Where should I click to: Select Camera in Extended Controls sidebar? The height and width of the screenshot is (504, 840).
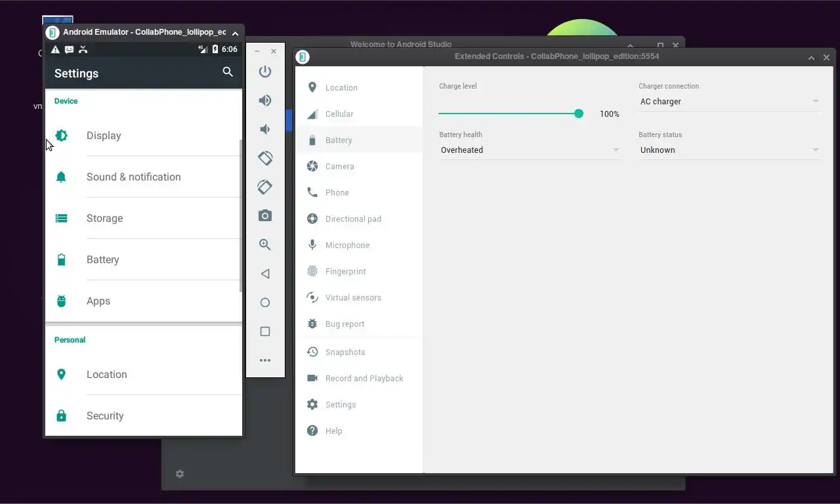359,166
